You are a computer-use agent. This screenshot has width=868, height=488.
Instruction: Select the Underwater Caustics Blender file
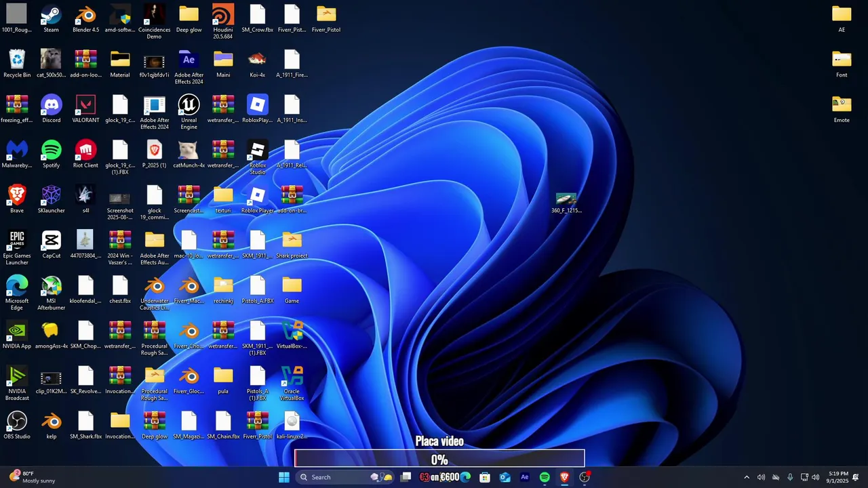point(155,293)
